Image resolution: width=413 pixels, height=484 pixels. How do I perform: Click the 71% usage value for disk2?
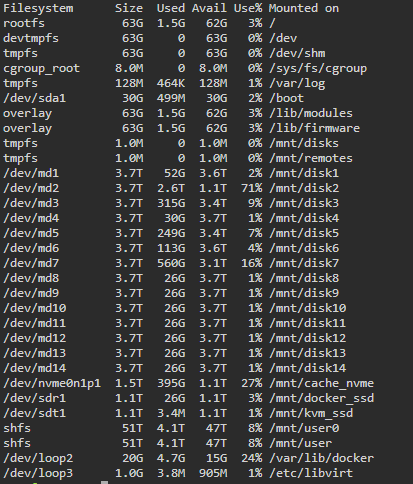[252, 188]
